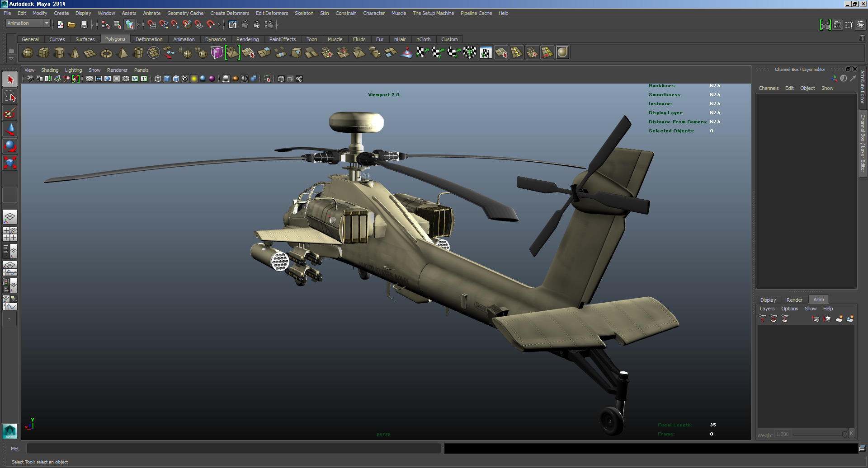
Task: Open the Channels menu in Channel Box
Action: pyautogui.click(x=769, y=88)
